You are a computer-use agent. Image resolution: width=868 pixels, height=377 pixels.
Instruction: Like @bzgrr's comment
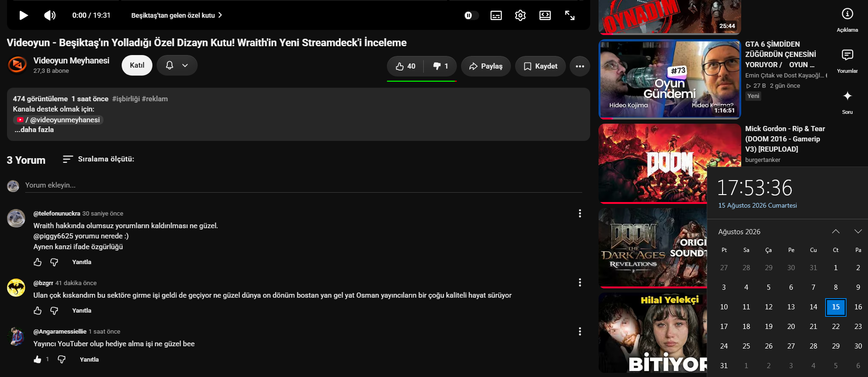coord(38,311)
